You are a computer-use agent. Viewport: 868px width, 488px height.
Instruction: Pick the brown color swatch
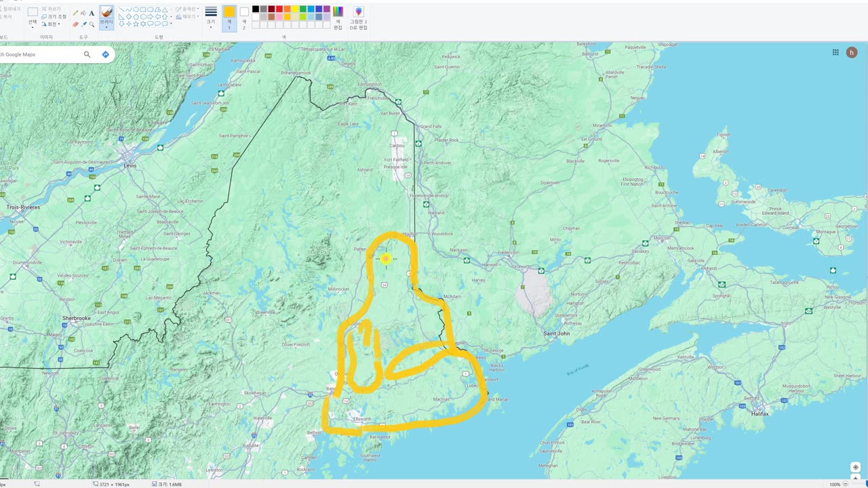tap(272, 17)
